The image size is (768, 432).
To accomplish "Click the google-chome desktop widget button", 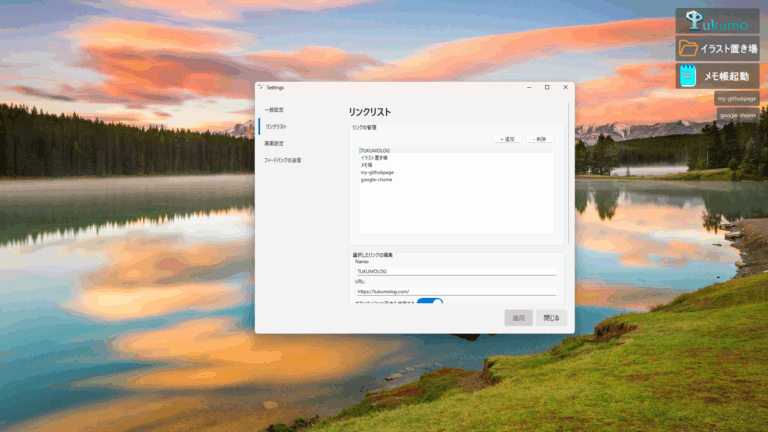I will pyautogui.click(x=738, y=116).
